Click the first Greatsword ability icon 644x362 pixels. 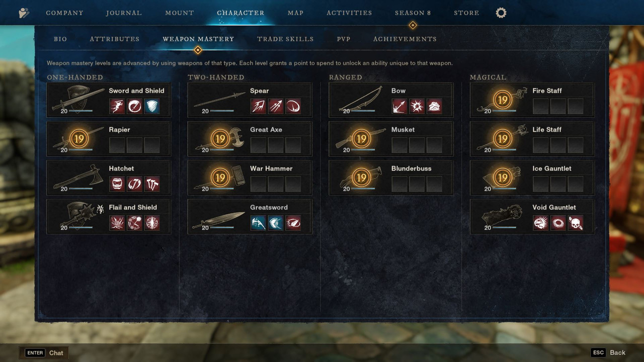click(258, 223)
